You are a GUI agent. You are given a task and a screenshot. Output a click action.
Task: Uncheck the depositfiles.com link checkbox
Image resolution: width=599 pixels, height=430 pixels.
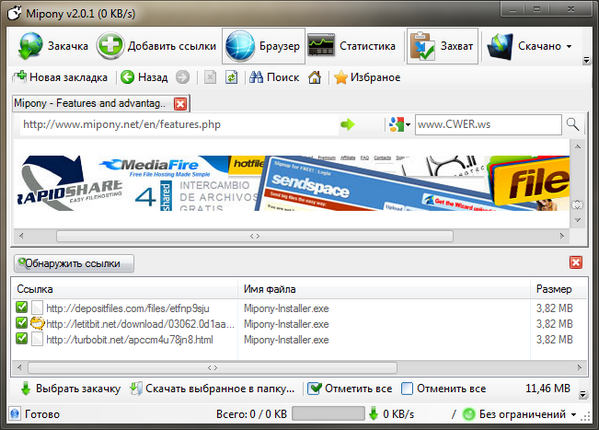(22, 307)
